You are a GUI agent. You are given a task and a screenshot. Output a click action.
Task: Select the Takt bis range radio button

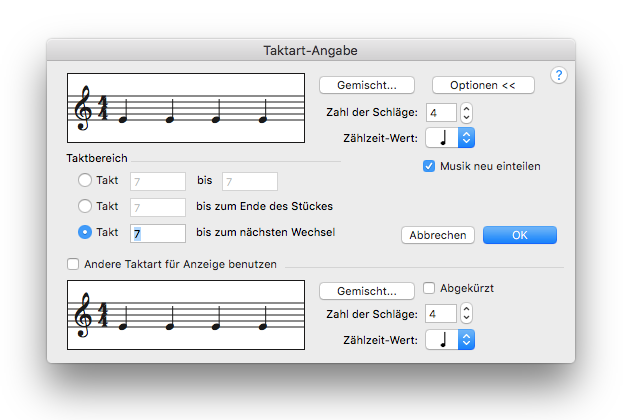tap(84, 181)
